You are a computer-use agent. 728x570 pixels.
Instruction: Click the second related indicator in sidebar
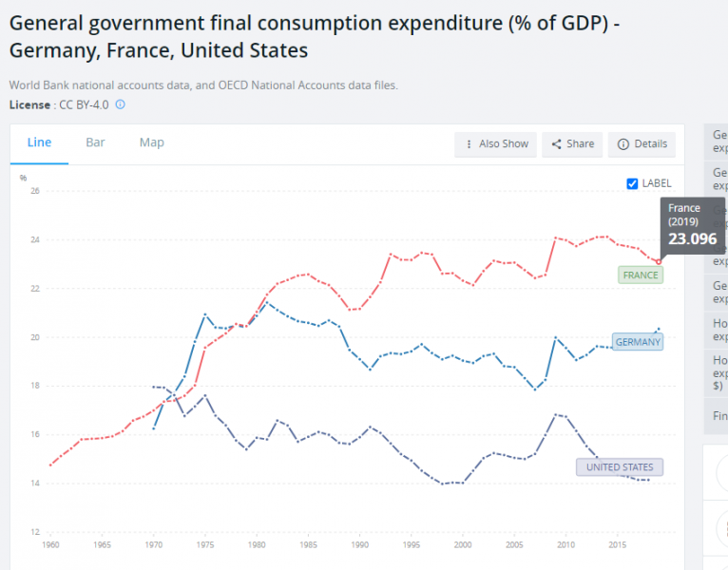pos(719,179)
